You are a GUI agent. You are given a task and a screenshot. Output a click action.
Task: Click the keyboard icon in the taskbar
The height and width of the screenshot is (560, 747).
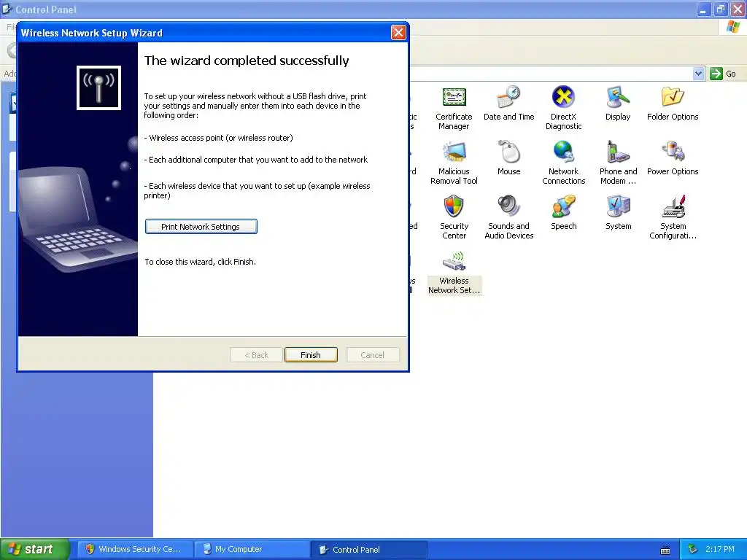pyautogui.click(x=665, y=550)
